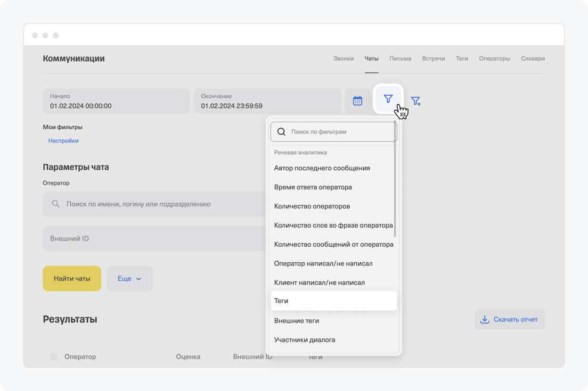Click the Начало date field
The height and width of the screenshot is (391, 588).
click(x=116, y=101)
